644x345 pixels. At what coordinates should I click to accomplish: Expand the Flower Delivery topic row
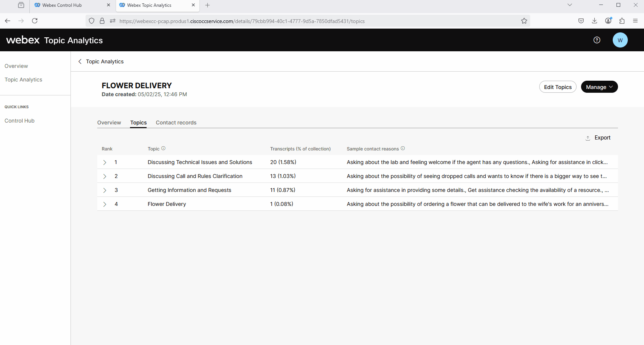point(105,204)
